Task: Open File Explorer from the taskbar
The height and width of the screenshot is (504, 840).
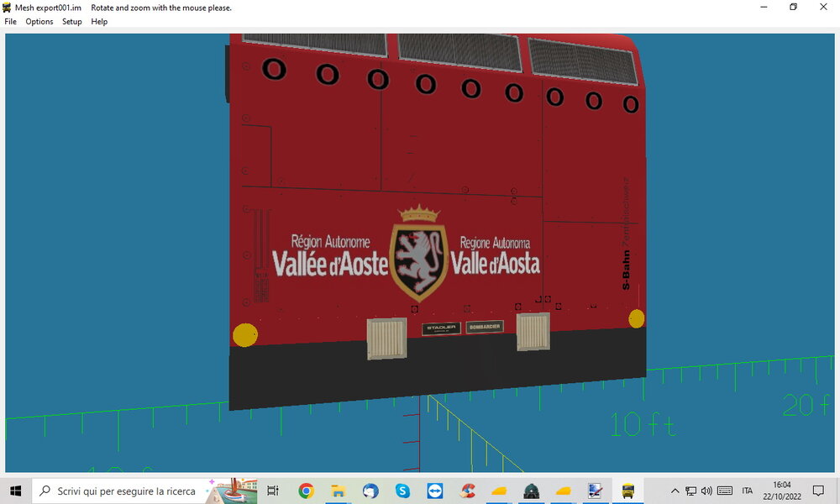Action: click(338, 491)
